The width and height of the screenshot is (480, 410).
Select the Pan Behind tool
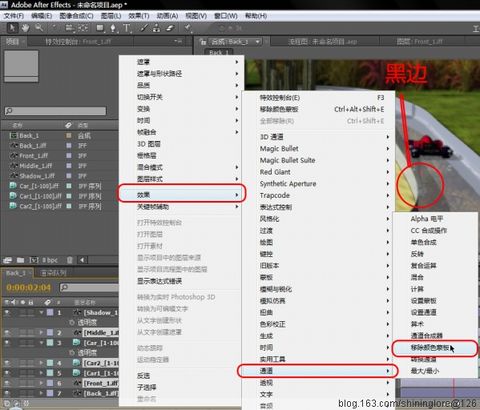point(83,28)
